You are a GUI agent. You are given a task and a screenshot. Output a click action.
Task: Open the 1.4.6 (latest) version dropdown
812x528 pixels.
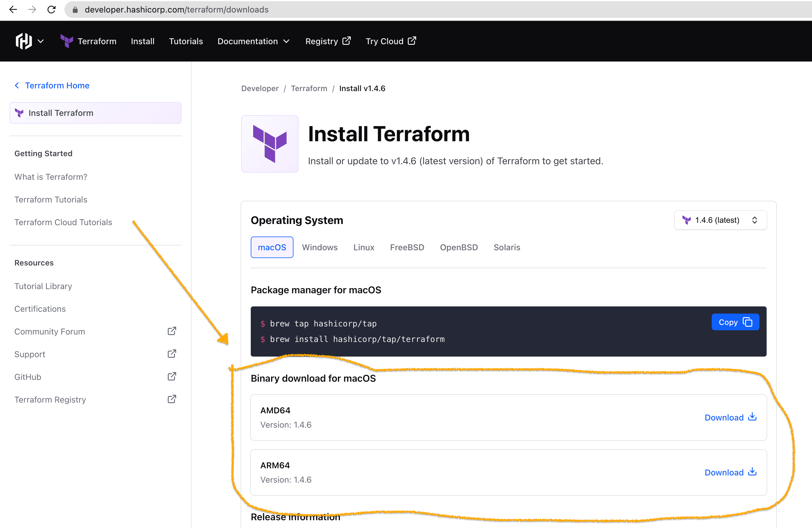point(721,220)
